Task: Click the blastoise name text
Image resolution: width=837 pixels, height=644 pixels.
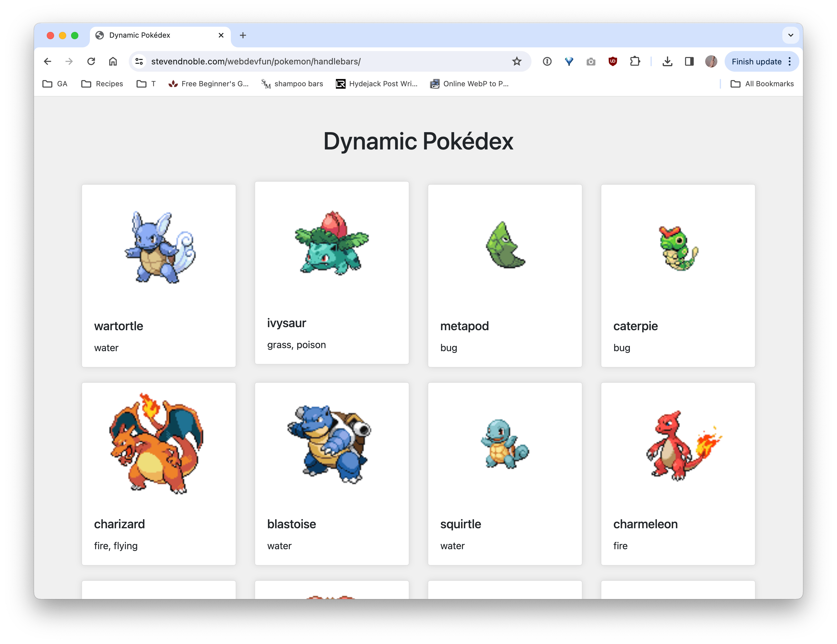Action: [291, 524]
